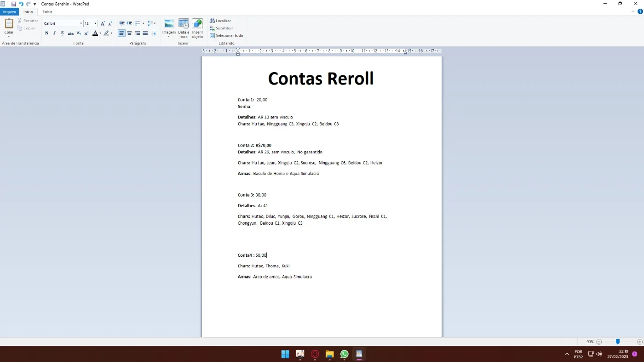Open the line spacing dropdown
This screenshot has height=362, width=644.
pyautogui.click(x=151, y=23)
